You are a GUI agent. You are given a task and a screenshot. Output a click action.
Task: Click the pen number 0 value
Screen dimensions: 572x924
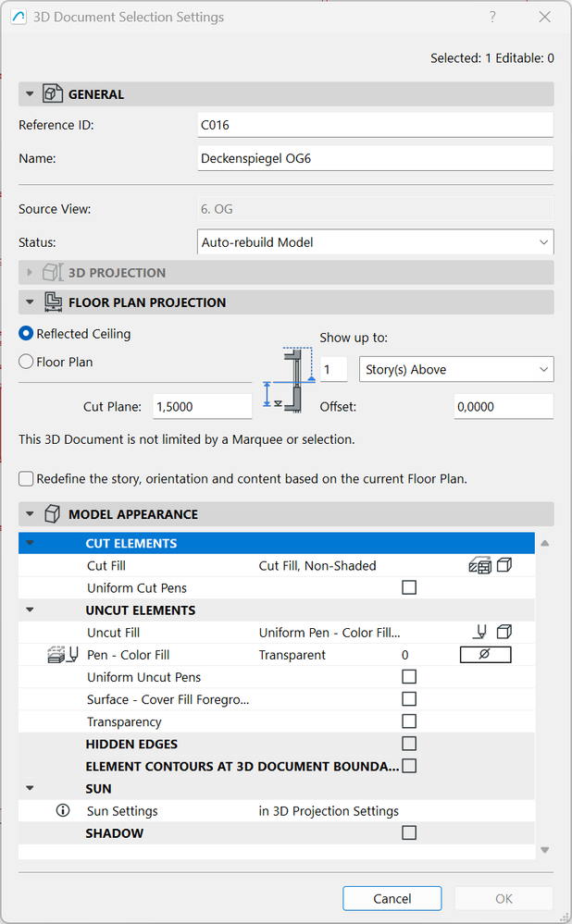pyautogui.click(x=404, y=655)
